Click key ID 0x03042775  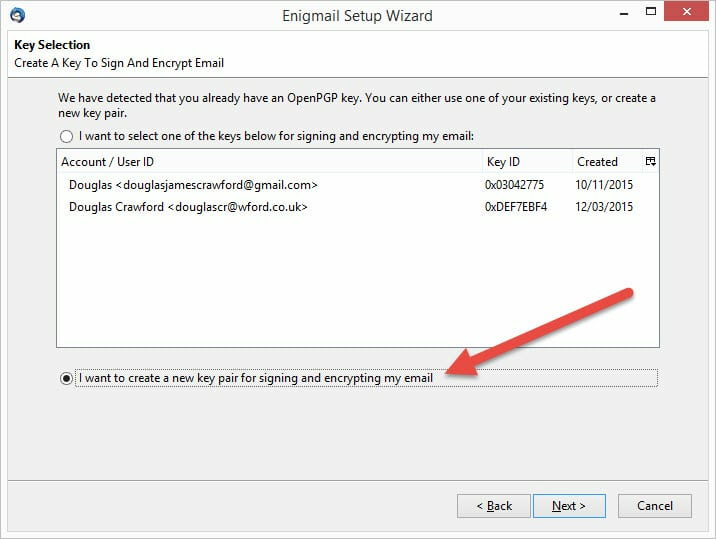[514, 185]
